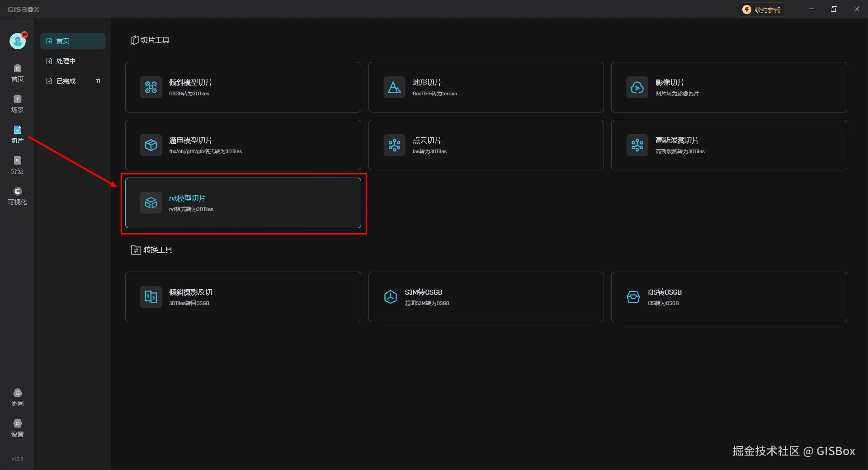This screenshot has height=470, width=868.
Task: Open the user avatar profile
Action: pos(18,41)
